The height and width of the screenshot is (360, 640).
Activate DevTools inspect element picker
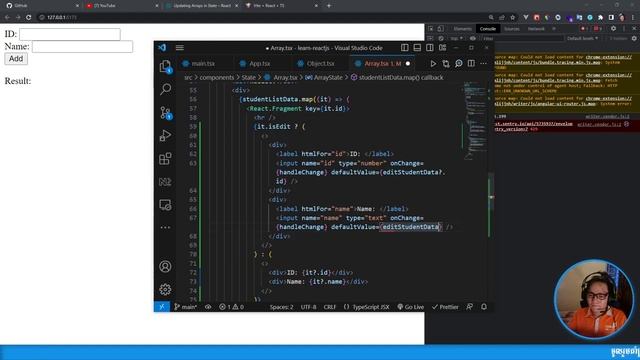coord(431,29)
